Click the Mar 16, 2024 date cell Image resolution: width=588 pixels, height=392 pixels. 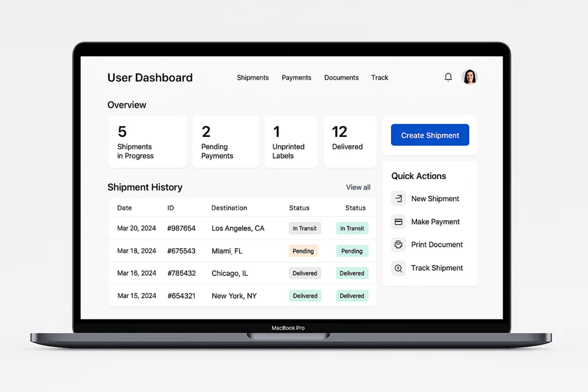point(137,273)
